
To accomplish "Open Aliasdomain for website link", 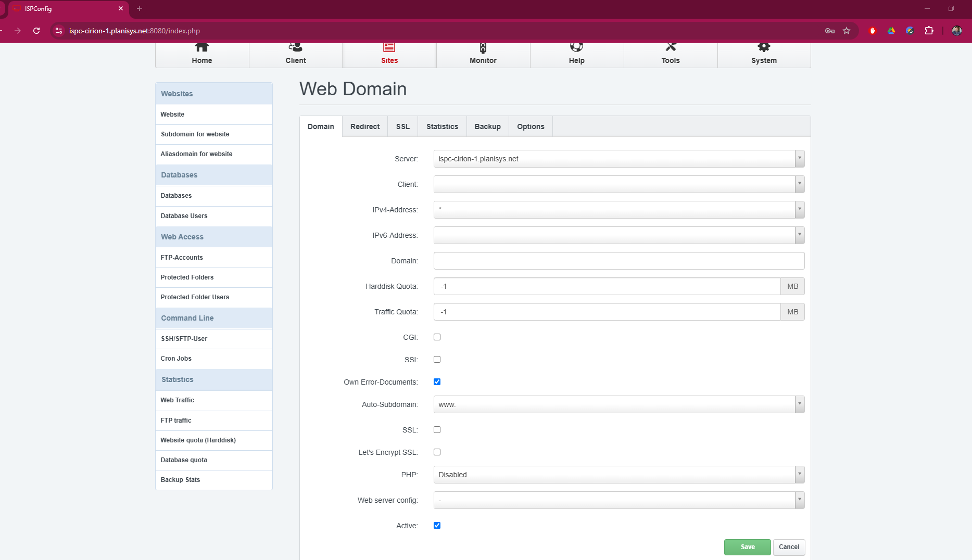I will [214, 154].
